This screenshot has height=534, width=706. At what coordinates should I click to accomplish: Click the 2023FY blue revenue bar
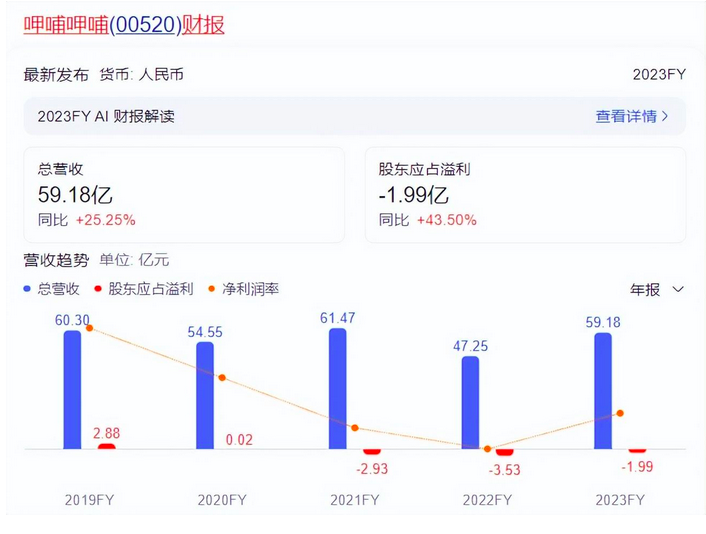(x=603, y=391)
